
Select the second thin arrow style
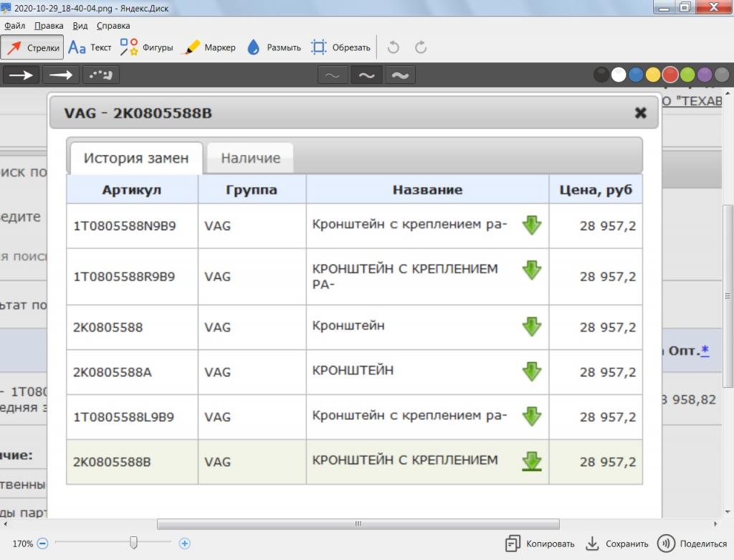61,75
